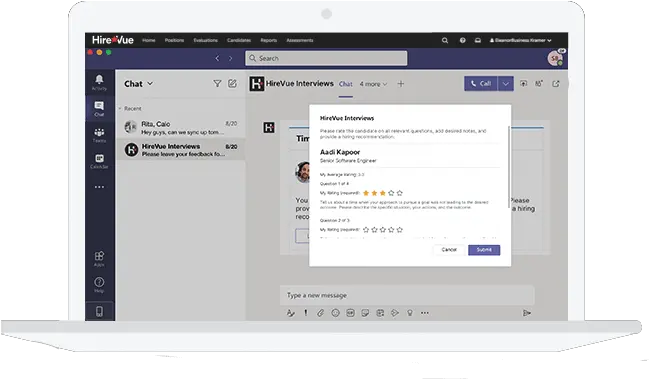Open the HireVue Interviews conversation
This screenshot has width=649, height=379.
tap(181, 149)
